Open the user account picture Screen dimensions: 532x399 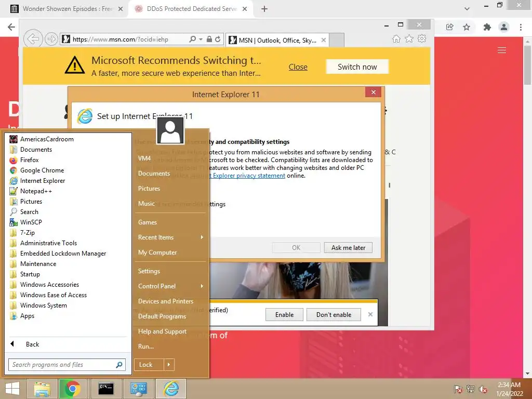pos(170,130)
